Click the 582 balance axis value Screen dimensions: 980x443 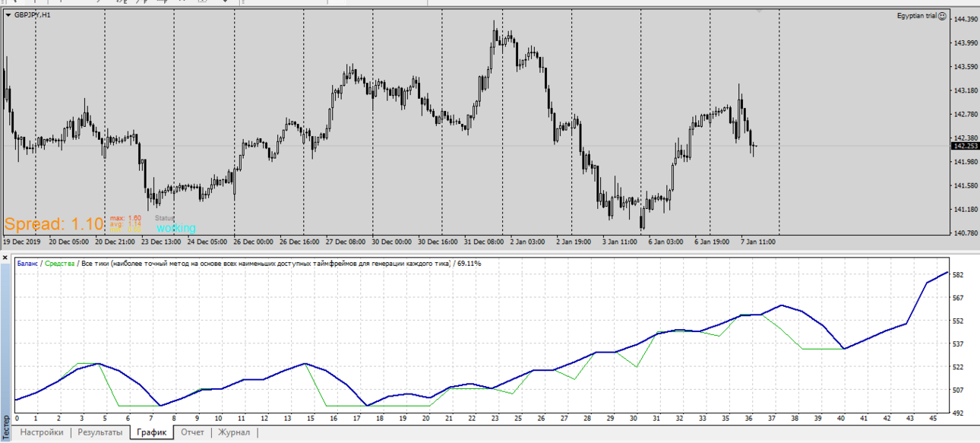(958, 275)
